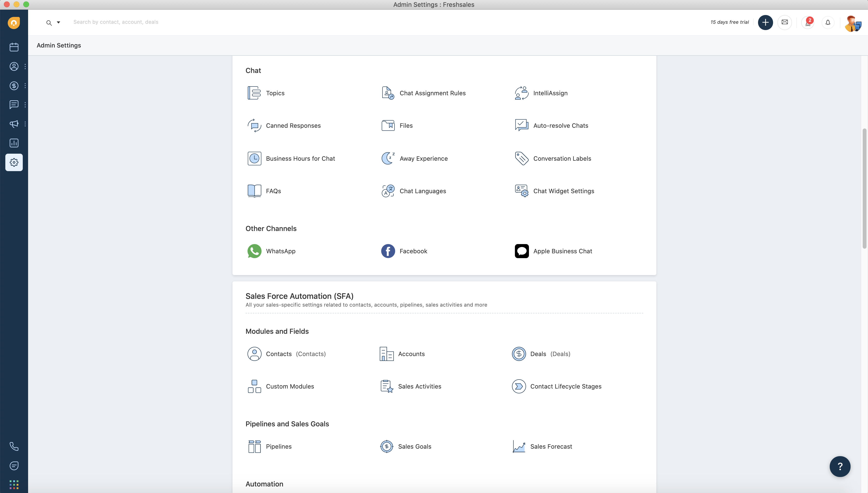Click the page vertical scrollbar

click(864, 188)
